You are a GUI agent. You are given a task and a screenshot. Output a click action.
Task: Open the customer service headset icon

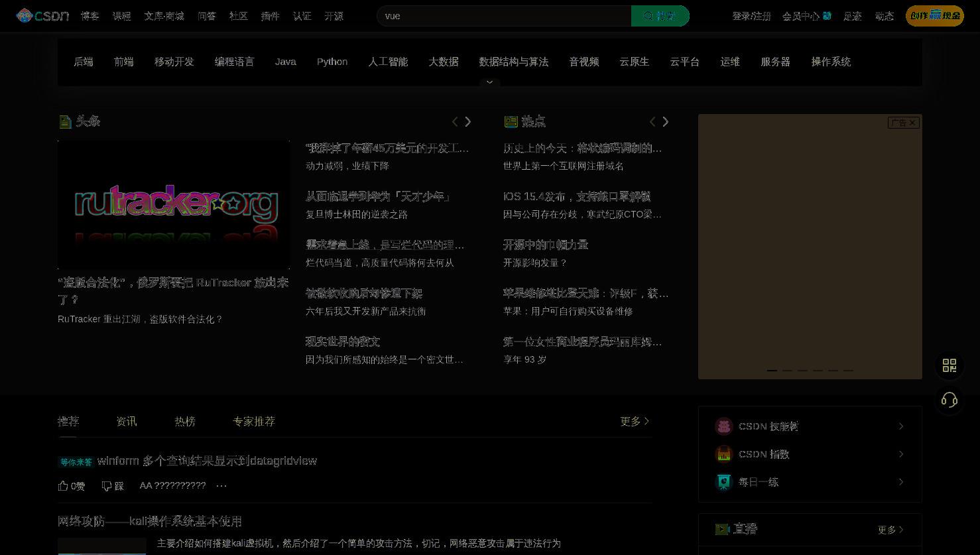coord(949,400)
